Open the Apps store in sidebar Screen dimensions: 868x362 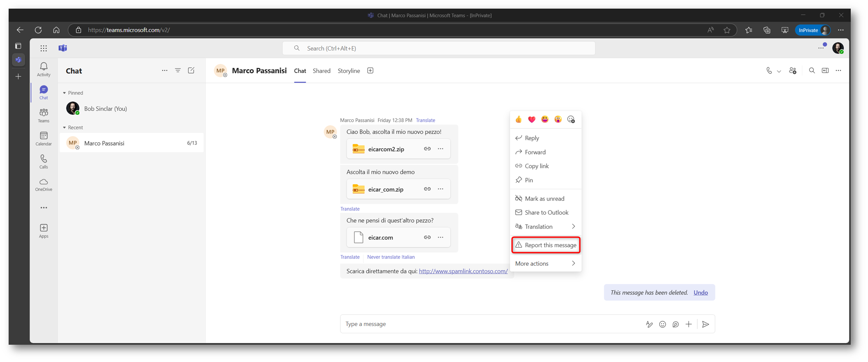pyautogui.click(x=44, y=231)
